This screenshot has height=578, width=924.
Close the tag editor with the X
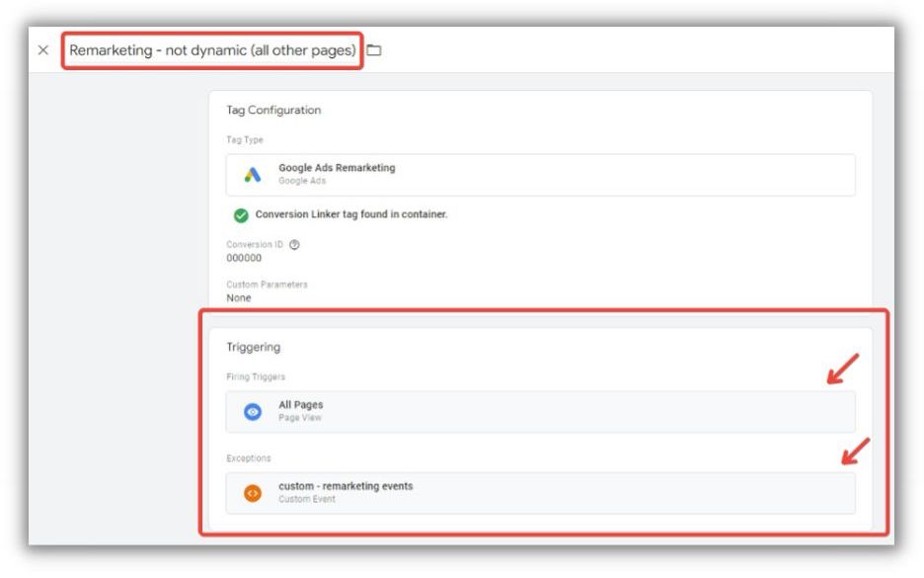(43, 50)
